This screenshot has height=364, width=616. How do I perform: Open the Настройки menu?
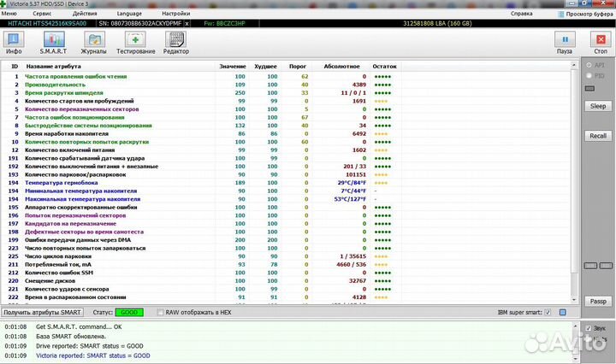(175, 15)
